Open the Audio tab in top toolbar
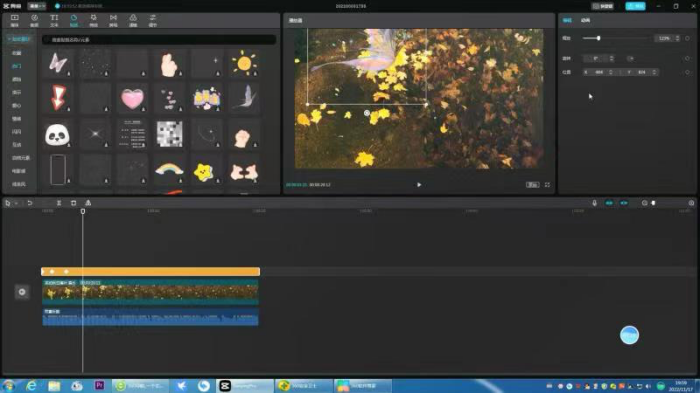This screenshot has height=393, width=700. click(34, 20)
